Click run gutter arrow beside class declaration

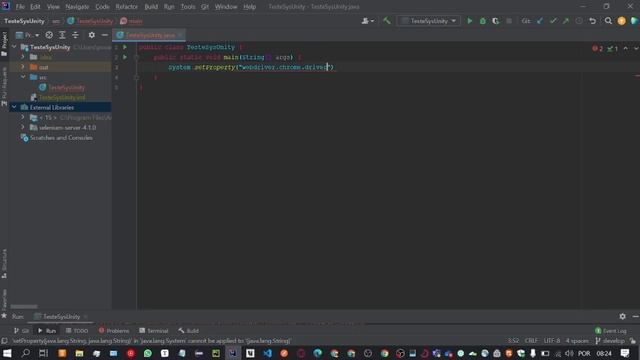click(125, 47)
